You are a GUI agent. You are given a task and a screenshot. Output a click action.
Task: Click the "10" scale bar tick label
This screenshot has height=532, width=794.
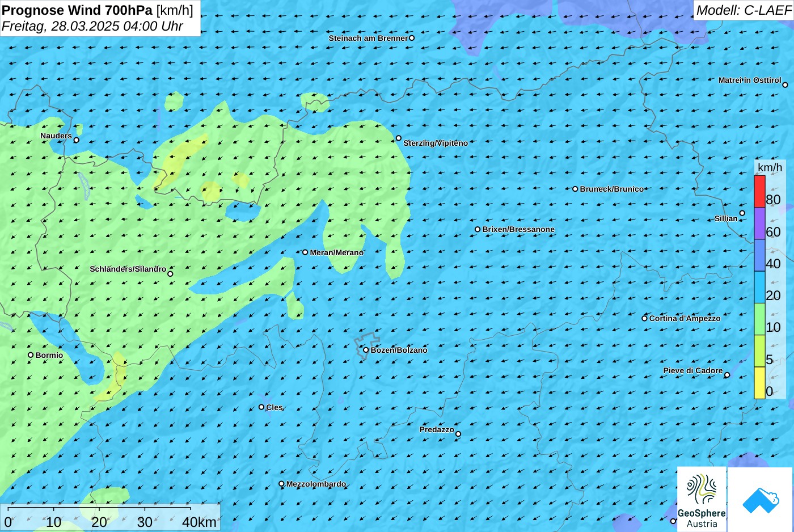point(54,522)
